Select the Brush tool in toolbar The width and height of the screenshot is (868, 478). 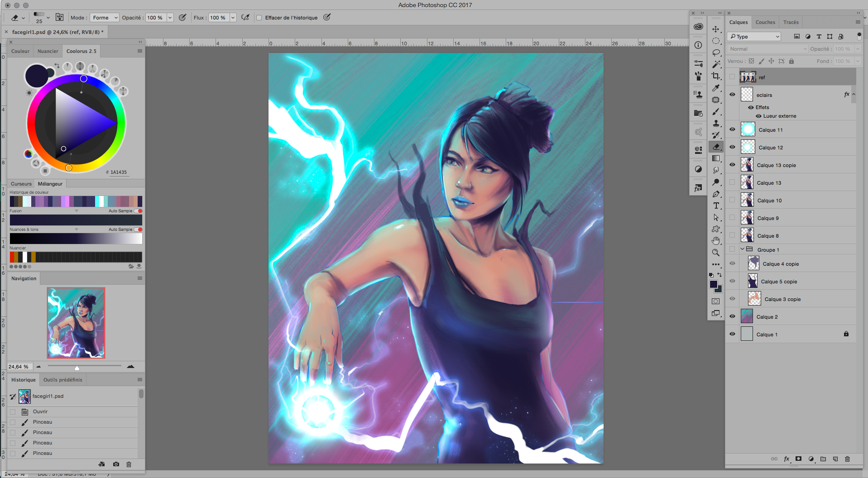pyautogui.click(x=716, y=111)
